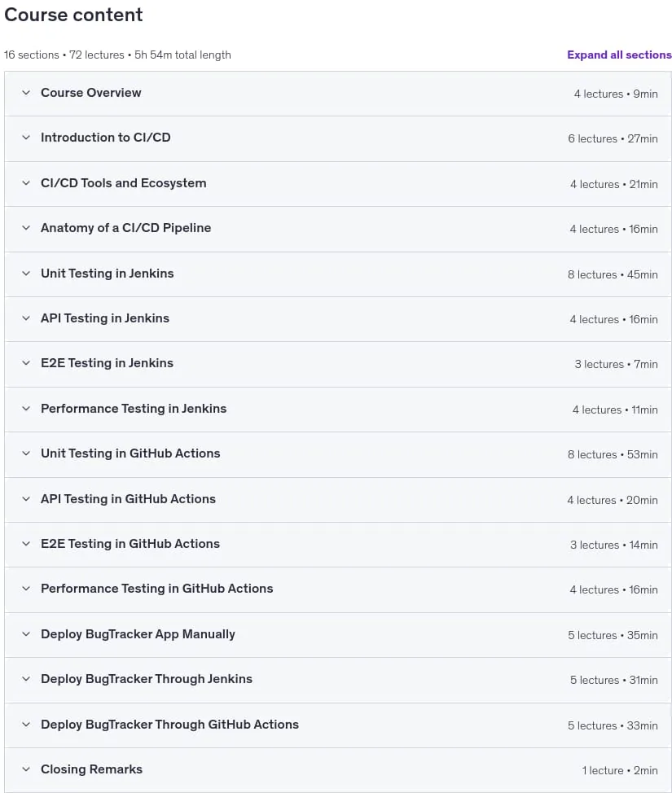Click Unit Testing in GitHub Actions chevron

click(26, 453)
